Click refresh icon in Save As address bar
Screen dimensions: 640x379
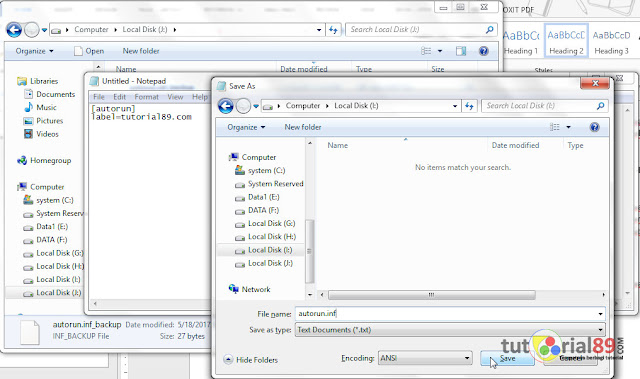pos(469,106)
